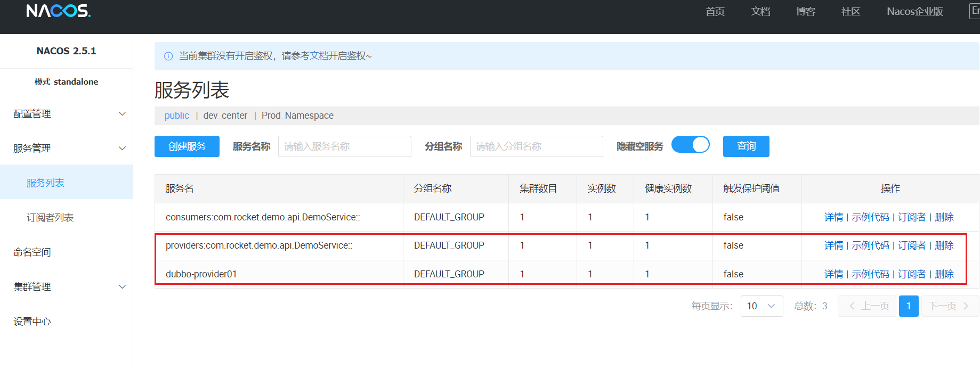The width and height of the screenshot is (980, 370).
Task: Click the 创建服务 button
Action: [187, 146]
